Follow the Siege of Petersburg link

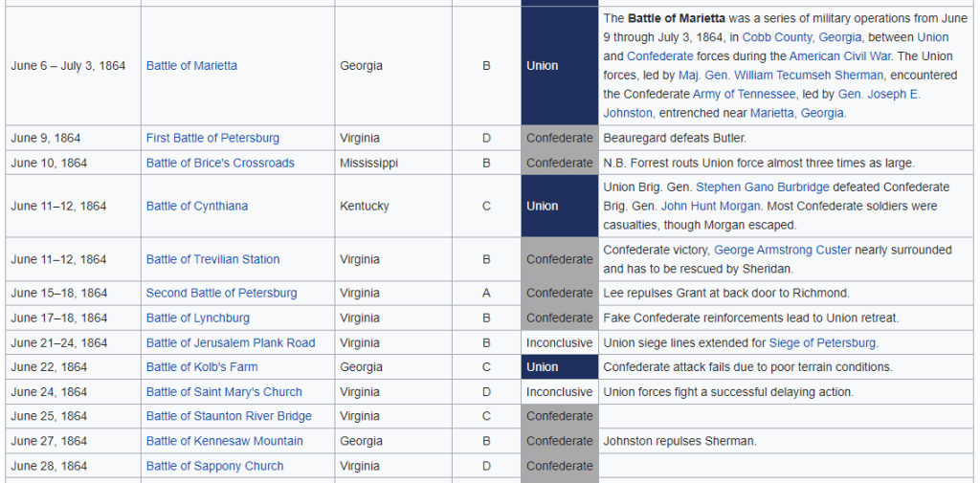pos(822,342)
